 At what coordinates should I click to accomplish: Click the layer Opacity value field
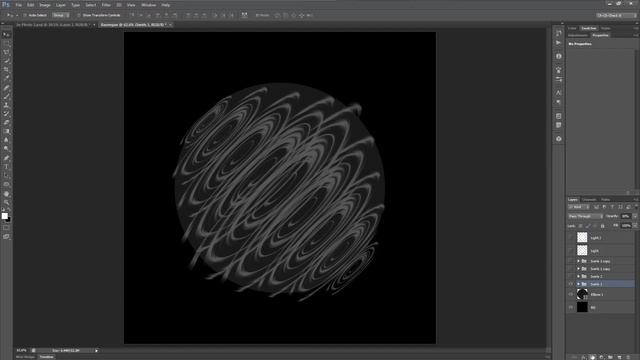(x=626, y=216)
